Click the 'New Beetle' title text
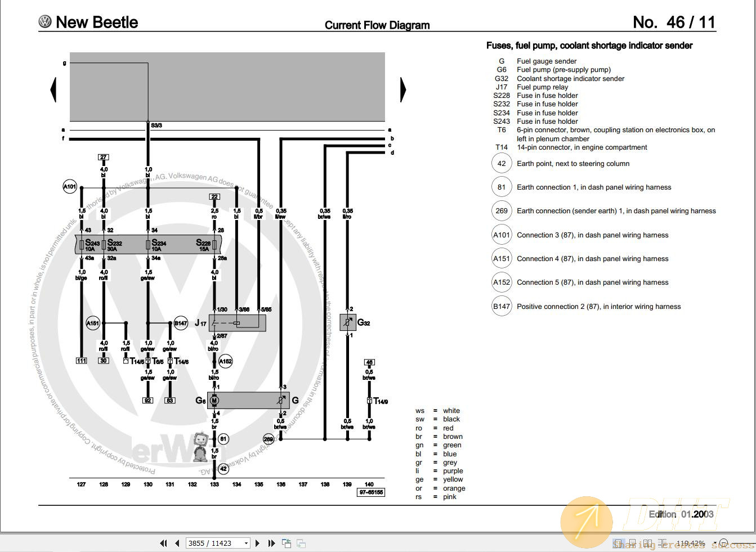The height and width of the screenshot is (552, 756). click(x=97, y=22)
